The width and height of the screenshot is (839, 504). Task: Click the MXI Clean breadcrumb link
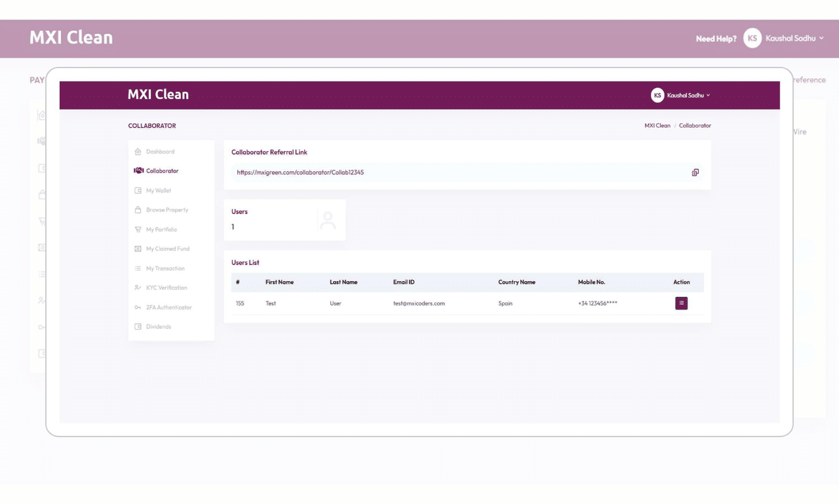click(657, 126)
